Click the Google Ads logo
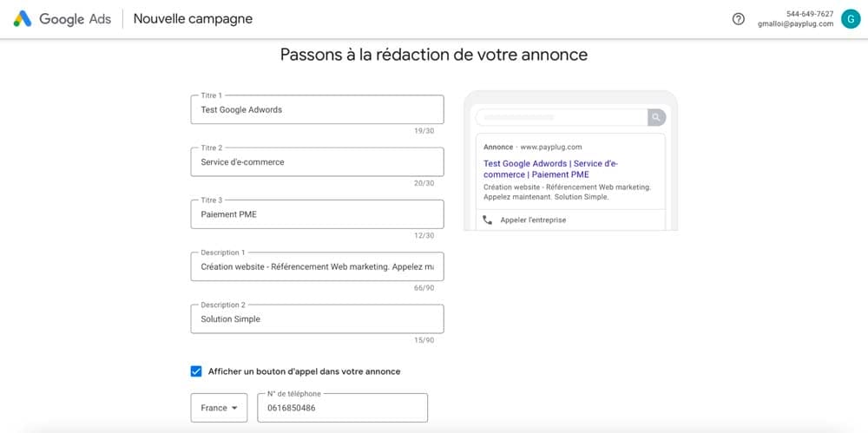 click(x=62, y=19)
